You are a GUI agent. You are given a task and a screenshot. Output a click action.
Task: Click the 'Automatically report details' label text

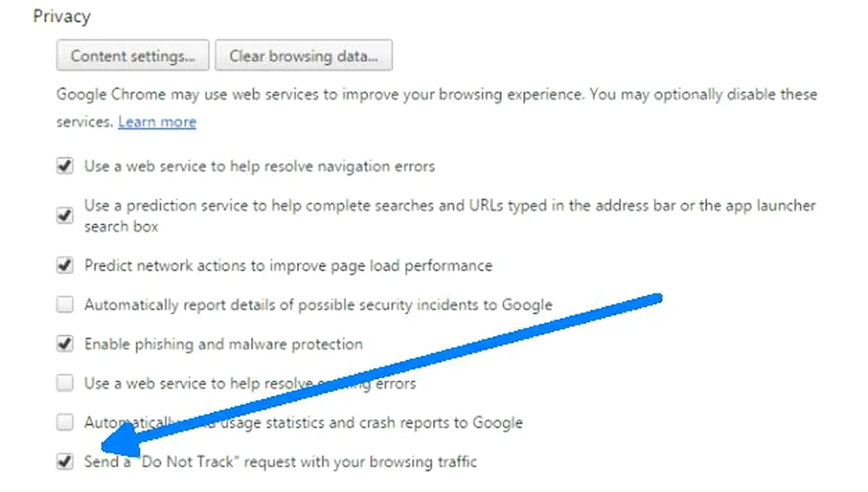point(318,305)
